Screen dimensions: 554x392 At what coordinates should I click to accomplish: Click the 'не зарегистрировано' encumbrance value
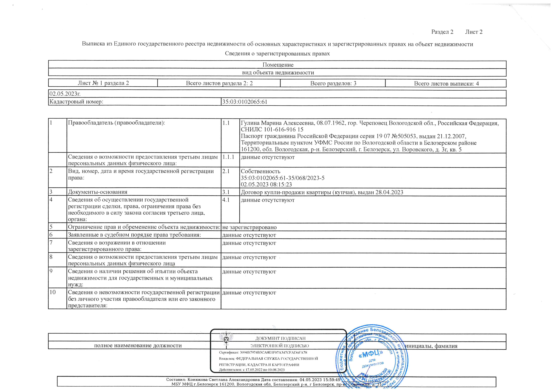[249, 227]
